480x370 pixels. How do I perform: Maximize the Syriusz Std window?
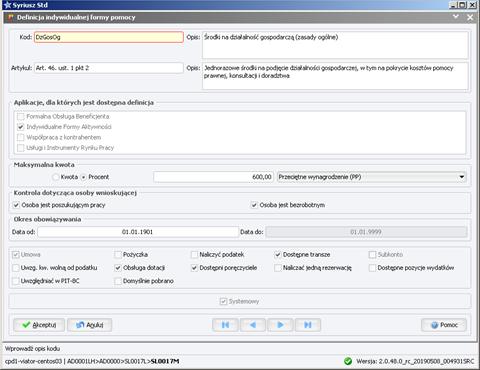click(x=462, y=5)
